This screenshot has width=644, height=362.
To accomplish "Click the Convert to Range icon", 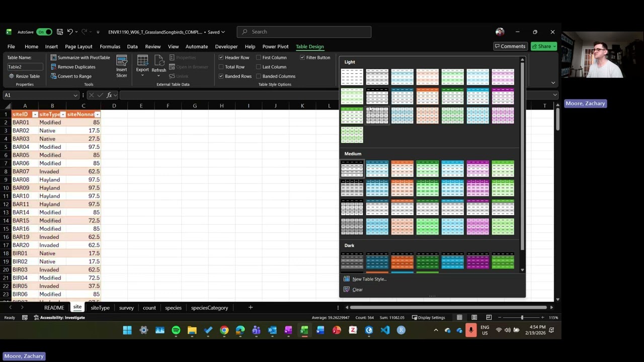I will coord(53,76).
